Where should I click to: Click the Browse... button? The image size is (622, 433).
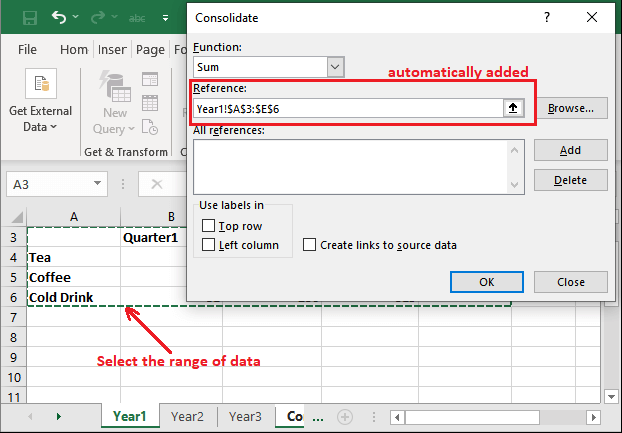pyautogui.click(x=570, y=108)
